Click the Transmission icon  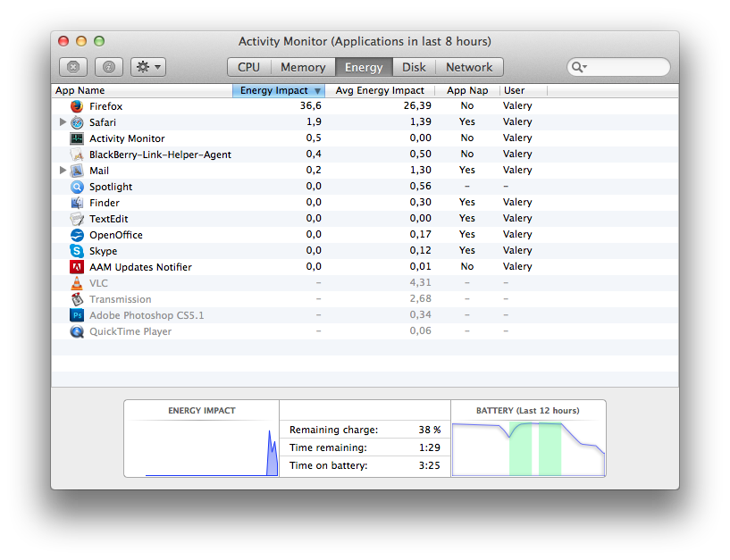click(x=77, y=299)
